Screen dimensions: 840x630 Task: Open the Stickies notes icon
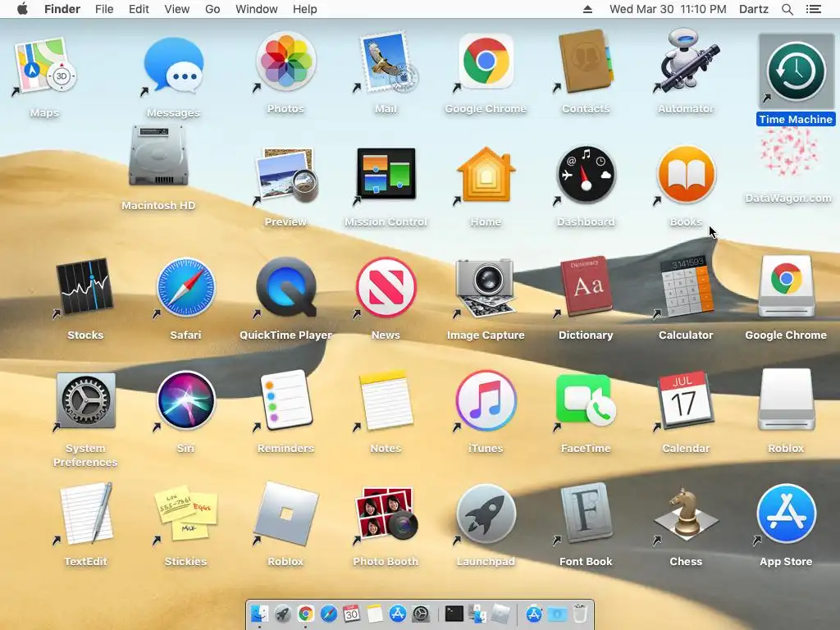click(185, 514)
